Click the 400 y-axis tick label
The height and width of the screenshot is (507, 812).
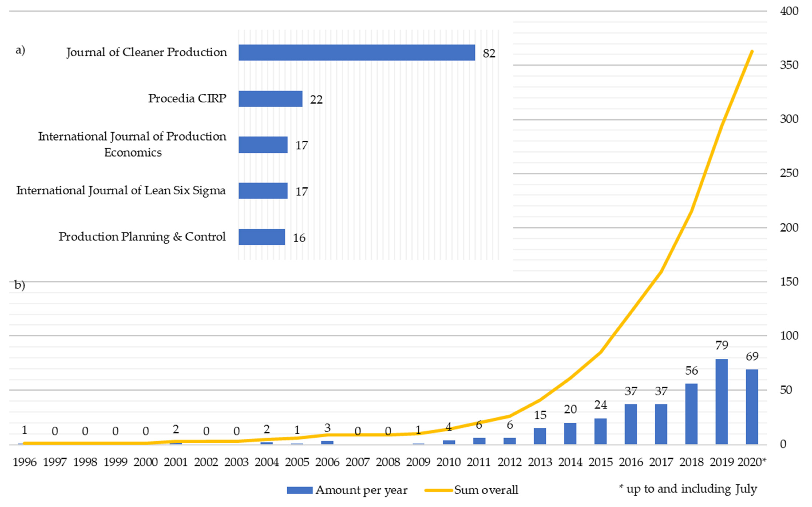tap(789, 11)
